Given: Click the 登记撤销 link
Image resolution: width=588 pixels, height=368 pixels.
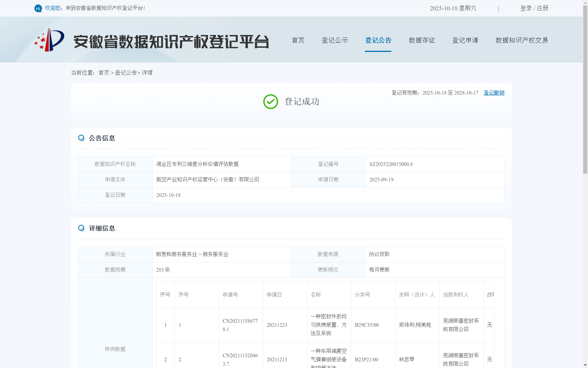Looking at the screenshot, I should pyautogui.click(x=494, y=93).
